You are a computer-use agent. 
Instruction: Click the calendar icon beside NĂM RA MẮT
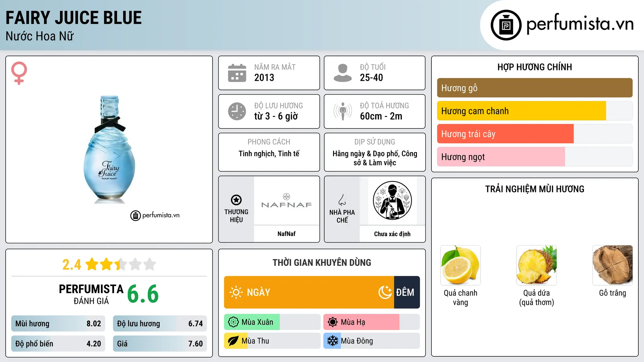pyautogui.click(x=237, y=73)
